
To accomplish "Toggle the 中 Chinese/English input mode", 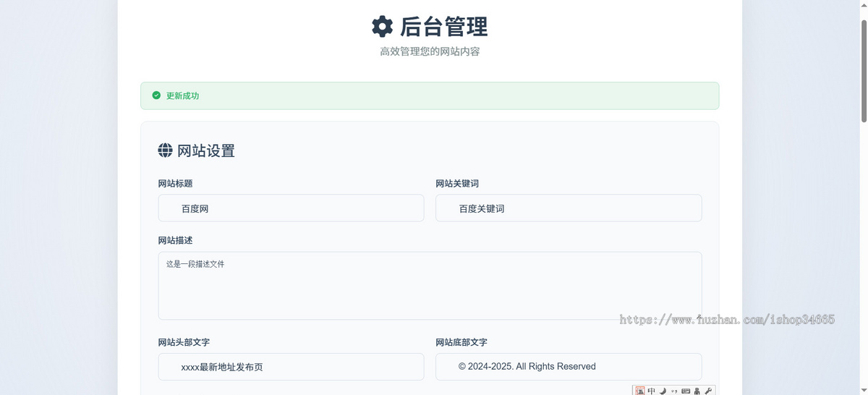I will (652, 391).
